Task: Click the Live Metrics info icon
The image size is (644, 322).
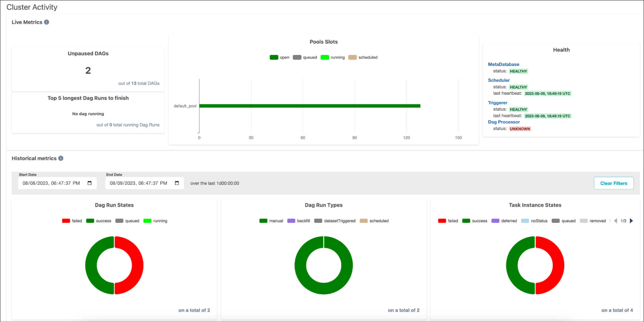Action: 47,22
